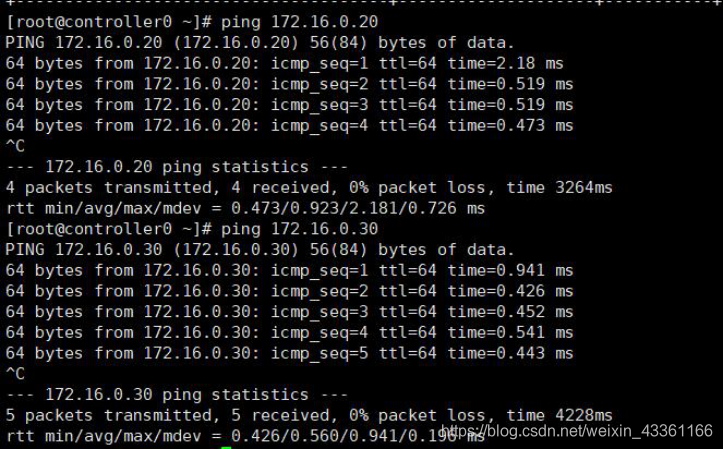Click the time=0.541 ms reply line
The image size is (723, 450).
(x=290, y=332)
